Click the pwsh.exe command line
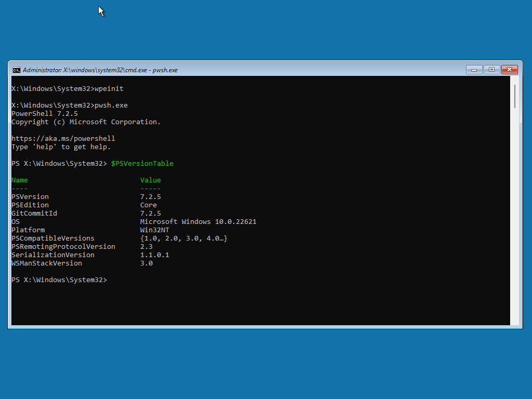The height and width of the screenshot is (399, 532). [x=69, y=105]
